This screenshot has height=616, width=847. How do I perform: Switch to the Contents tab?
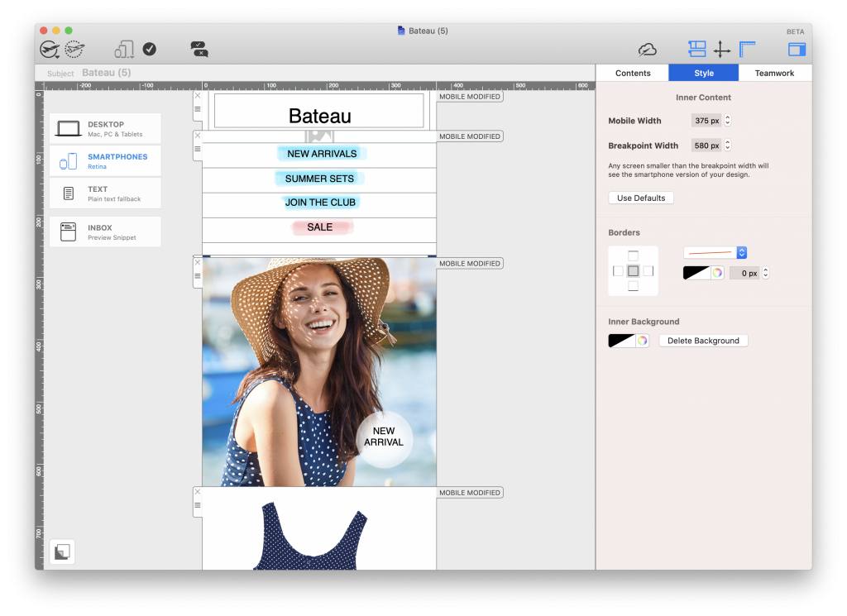click(633, 73)
